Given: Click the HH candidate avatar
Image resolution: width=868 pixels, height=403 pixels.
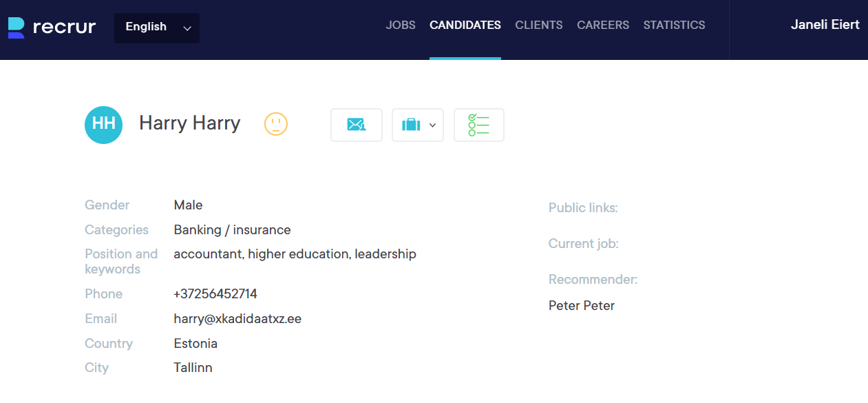Looking at the screenshot, I should [x=103, y=125].
